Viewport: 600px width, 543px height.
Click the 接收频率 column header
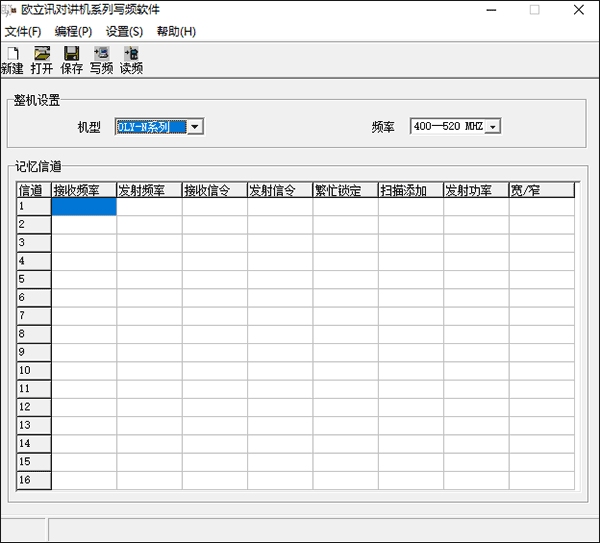84,190
